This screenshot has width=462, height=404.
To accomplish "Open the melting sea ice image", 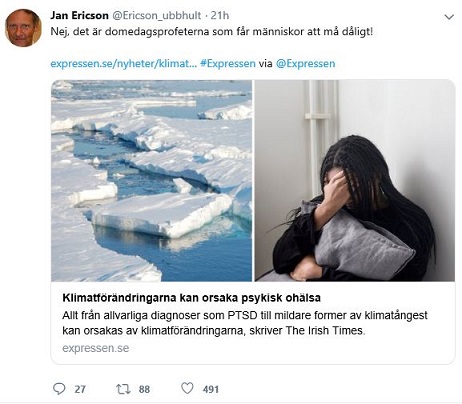I will [x=152, y=180].
